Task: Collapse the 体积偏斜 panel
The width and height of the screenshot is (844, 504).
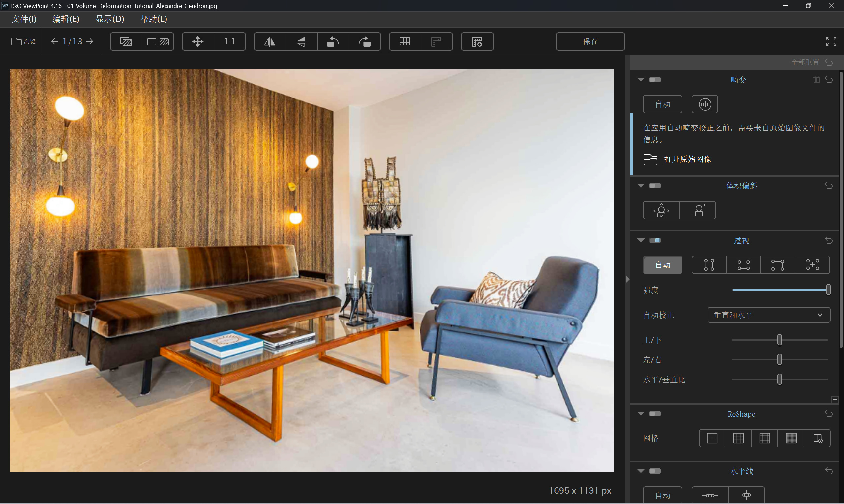Action: coord(641,186)
